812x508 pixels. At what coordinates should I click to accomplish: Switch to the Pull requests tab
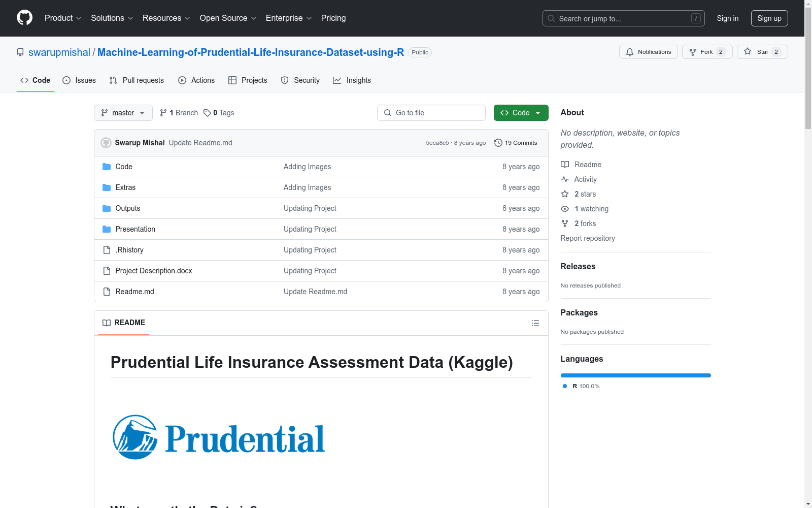137,80
